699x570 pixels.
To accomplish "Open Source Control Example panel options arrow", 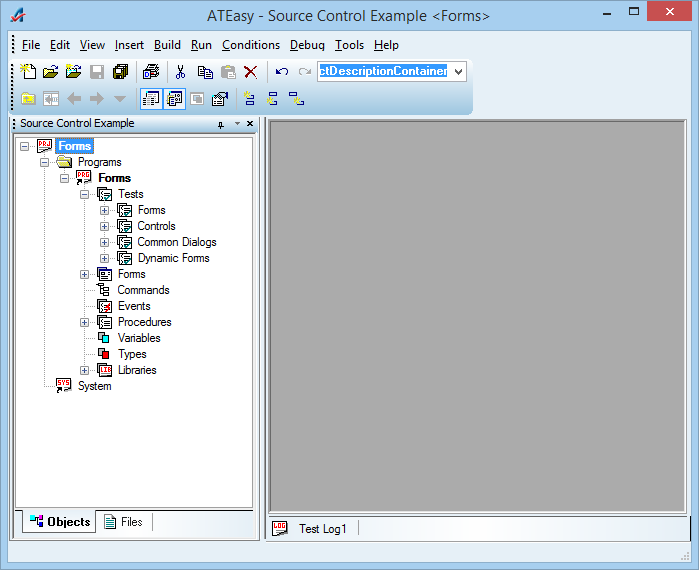I will coord(237,123).
